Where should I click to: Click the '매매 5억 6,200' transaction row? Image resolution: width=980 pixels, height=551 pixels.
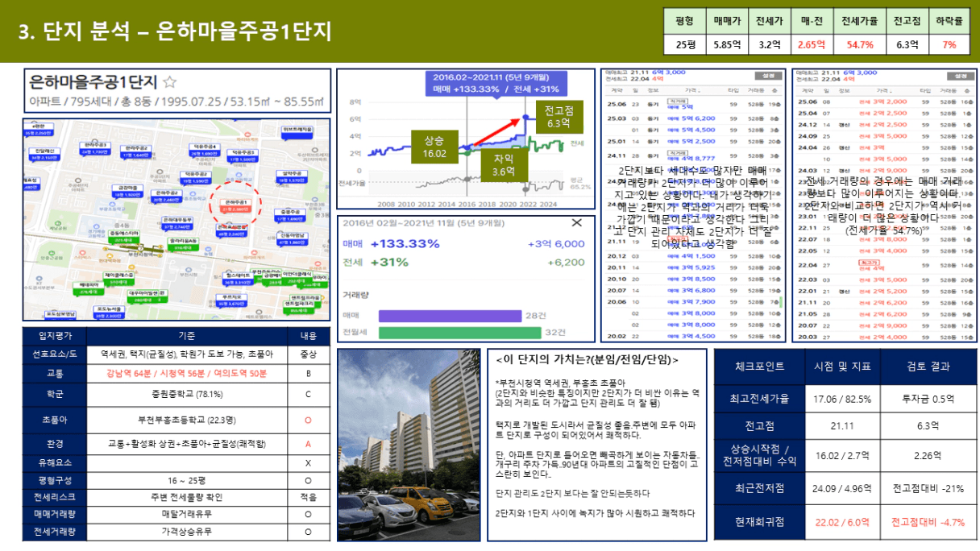pyautogui.click(x=693, y=118)
